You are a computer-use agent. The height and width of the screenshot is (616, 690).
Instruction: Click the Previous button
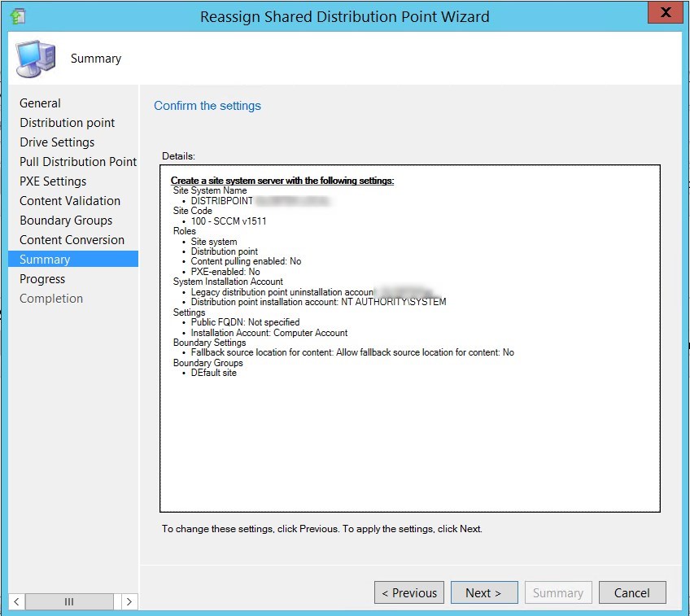pos(408,592)
